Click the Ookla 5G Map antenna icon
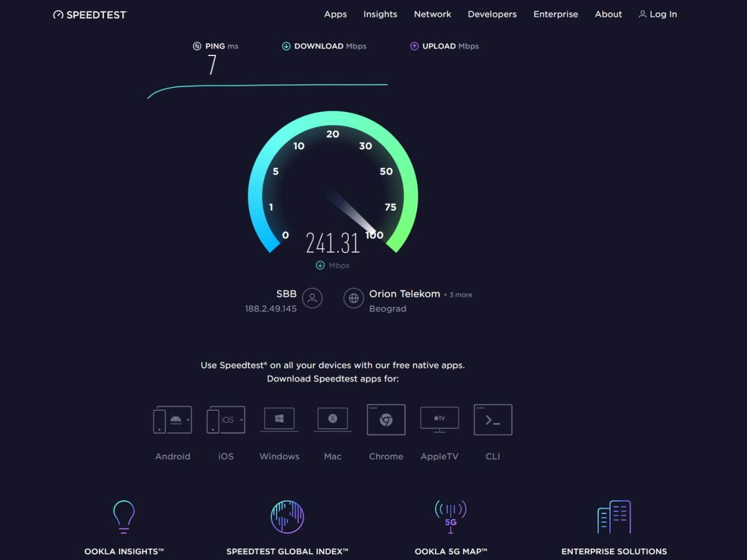This screenshot has height=560, width=747. [x=451, y=516]
